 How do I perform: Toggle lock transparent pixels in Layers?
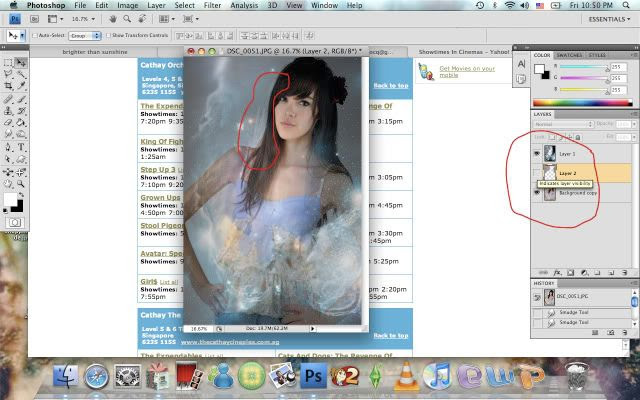[551, 137]
